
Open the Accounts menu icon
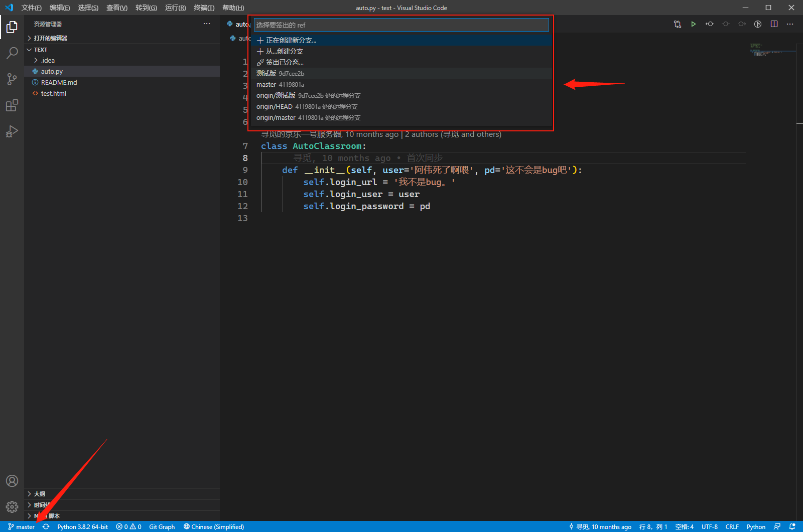tap(12, 481)
